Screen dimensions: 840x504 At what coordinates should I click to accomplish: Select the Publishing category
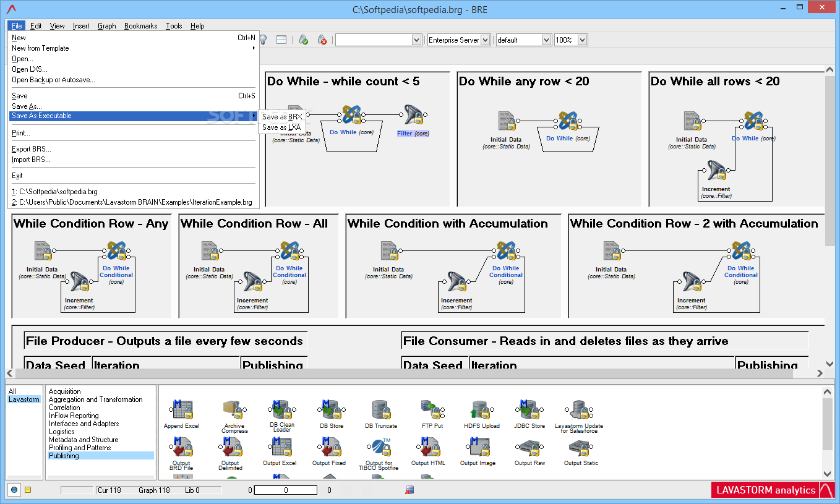[101, 456]
